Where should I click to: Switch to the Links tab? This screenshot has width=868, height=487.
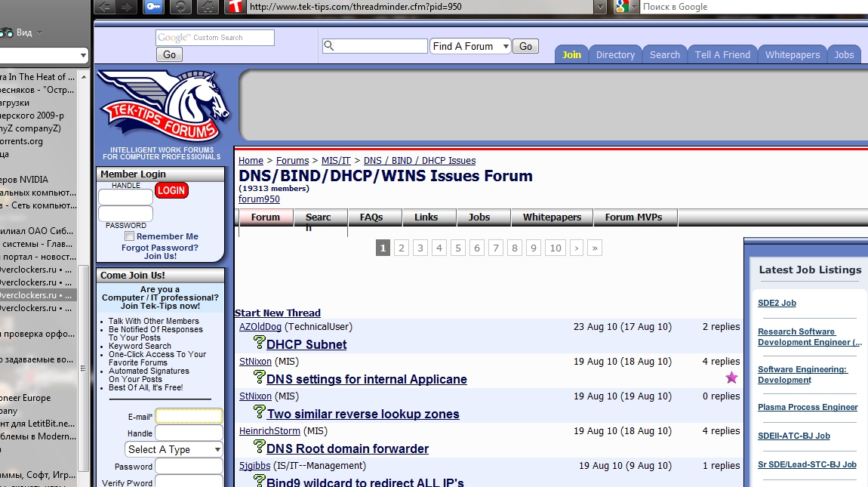(x=429, y=217)
